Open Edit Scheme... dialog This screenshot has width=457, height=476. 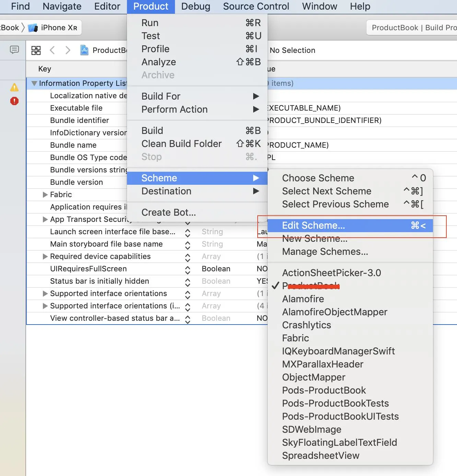[x=350, y=225]
